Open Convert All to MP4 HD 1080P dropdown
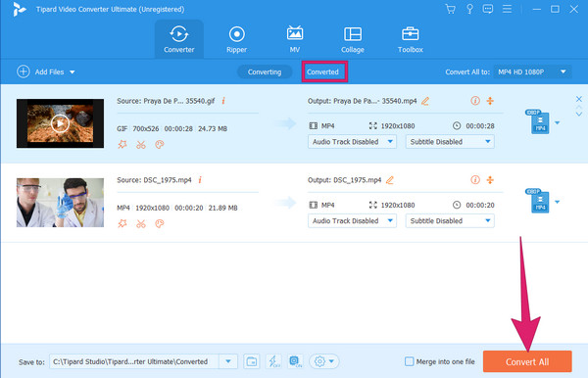The height and width of the screenshot is (378, 588). click(x=532, y=71)
